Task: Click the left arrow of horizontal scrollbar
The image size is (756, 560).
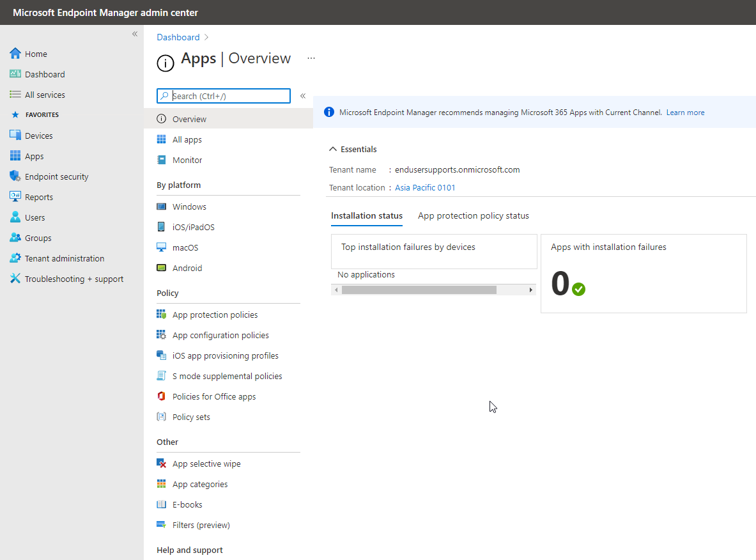Action: pos(336,290)
